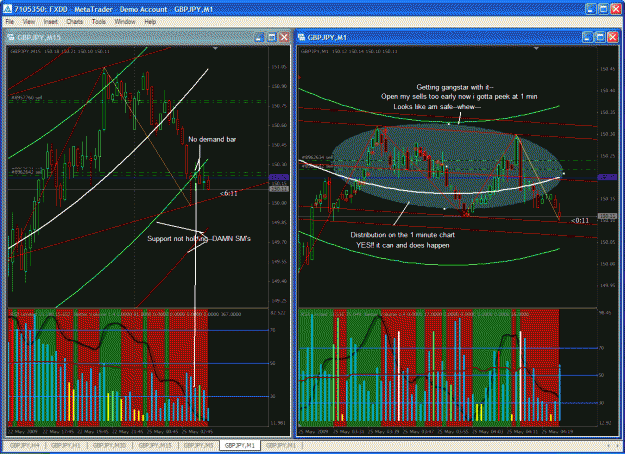Open the Charts menu
Screen dimensions: 625x454
[75, 22]
